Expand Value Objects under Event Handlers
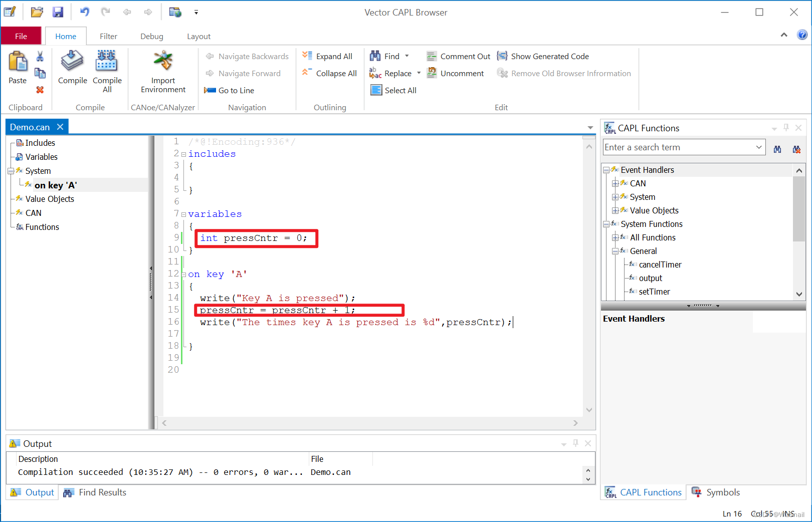Image resolution: width=812 pixels, height=522 pixels. click(615, 210)
